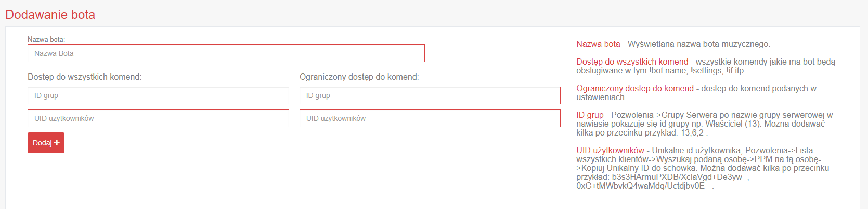
Task: Click red 'Nazwa bota' term in help text
Action: (598, 44)
